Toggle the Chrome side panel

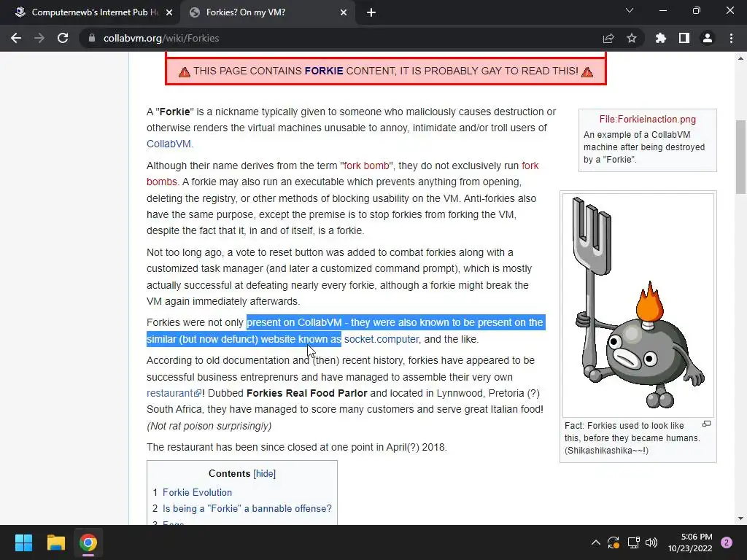[x=684, y=38]
